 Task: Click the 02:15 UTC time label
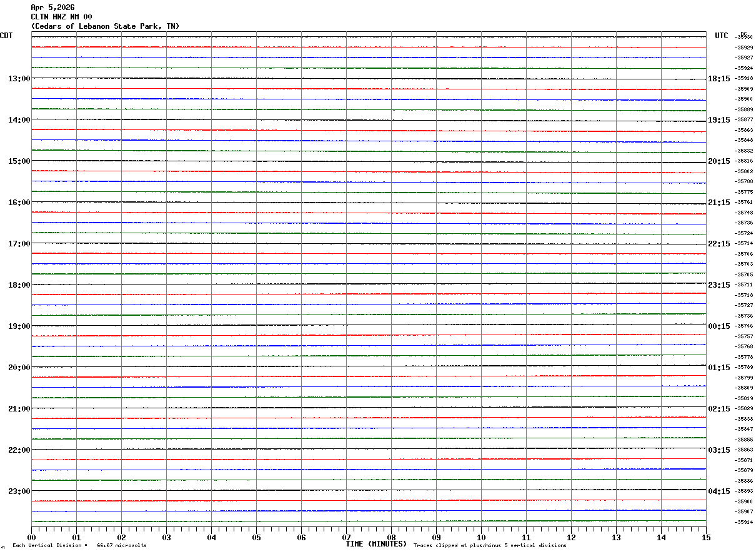[x=719, y=409]
